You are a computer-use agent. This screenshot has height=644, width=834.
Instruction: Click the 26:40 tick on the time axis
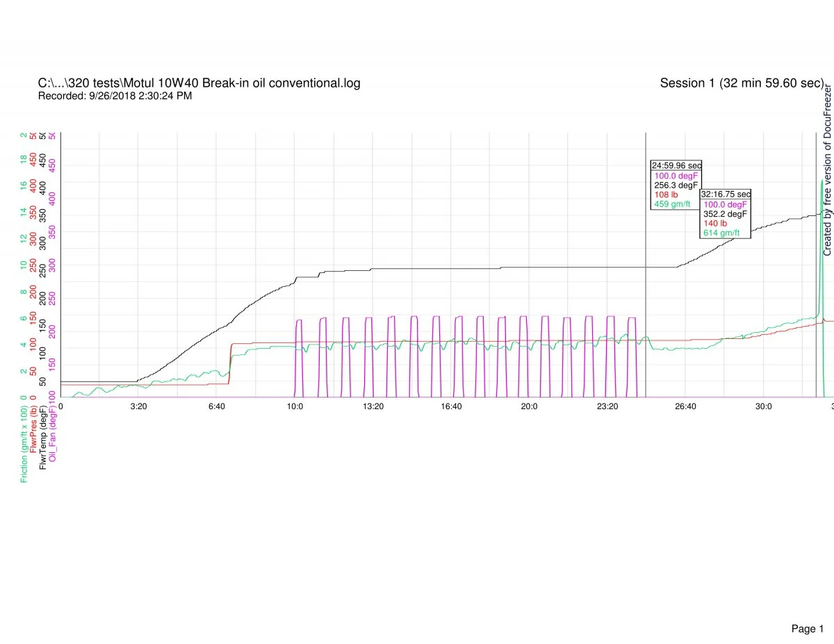tap(685, 406)
